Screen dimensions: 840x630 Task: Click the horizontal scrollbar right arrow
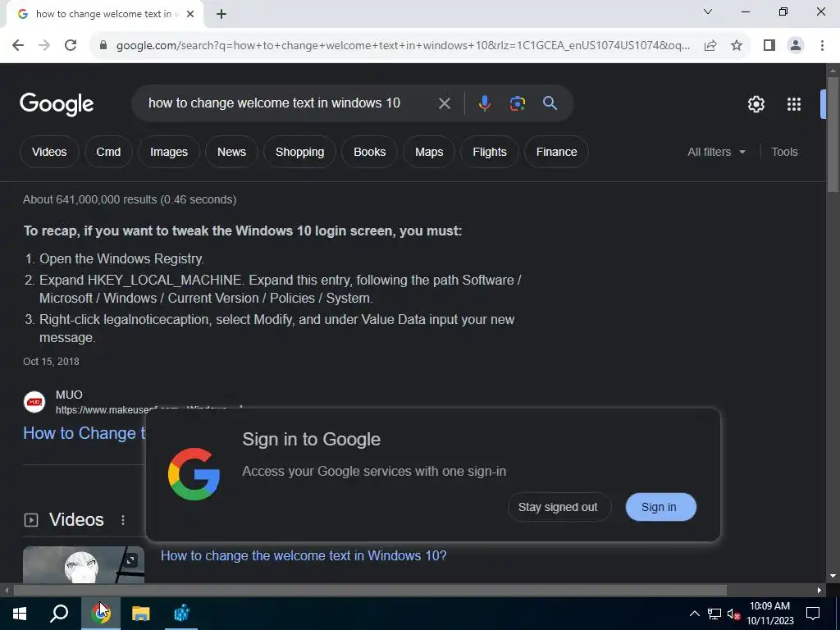click(x=819, y=590)
